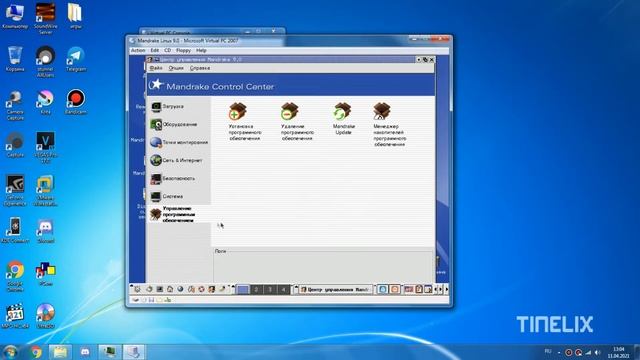
Task: Open the MPC-HC desktop shortcut
Action: tap(15, 316)
